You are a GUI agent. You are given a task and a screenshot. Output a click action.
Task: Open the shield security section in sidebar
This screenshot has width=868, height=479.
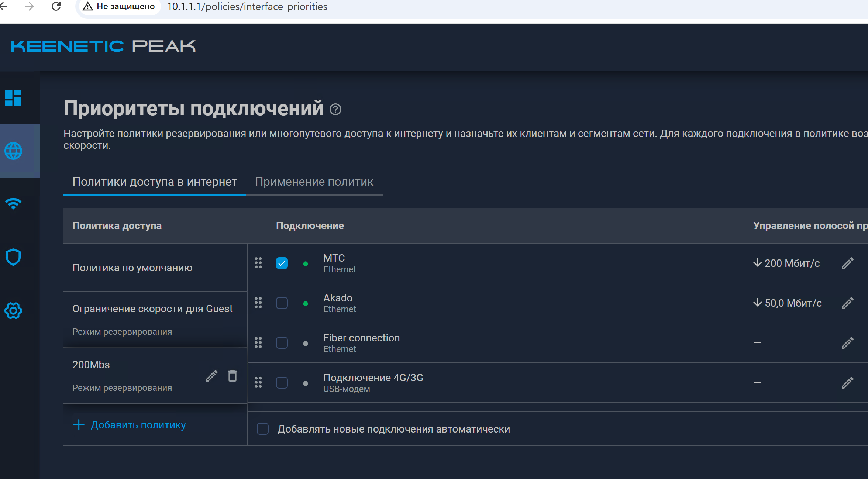pos(13,257)
